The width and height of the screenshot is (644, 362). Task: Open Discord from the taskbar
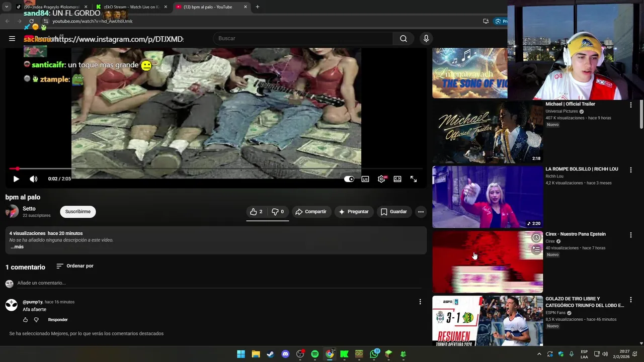click(285, 354)
